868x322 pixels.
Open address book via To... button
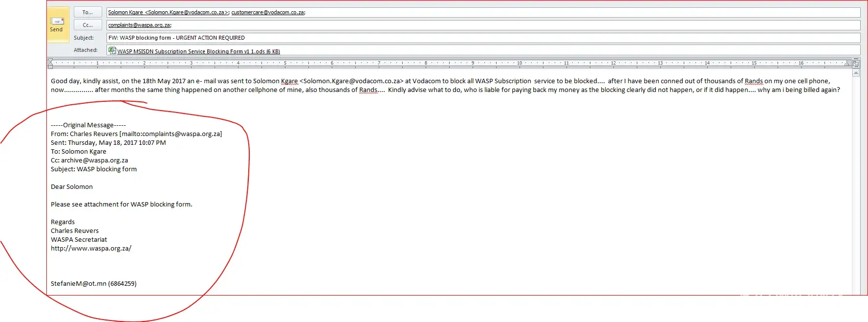click(88, 12)
